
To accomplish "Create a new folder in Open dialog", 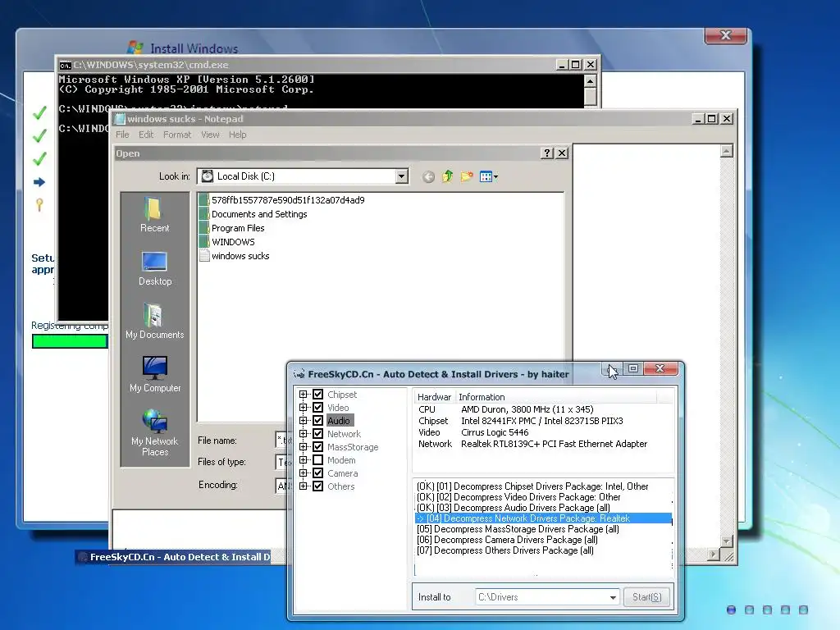I will click(x=467, y=176).
